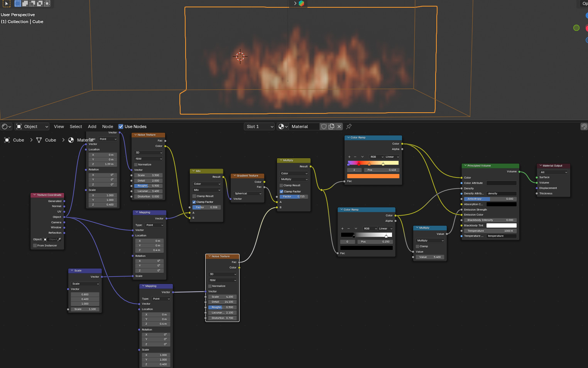Click the green Y-axis gizmo dot in viewport

(x=576, y=28)
